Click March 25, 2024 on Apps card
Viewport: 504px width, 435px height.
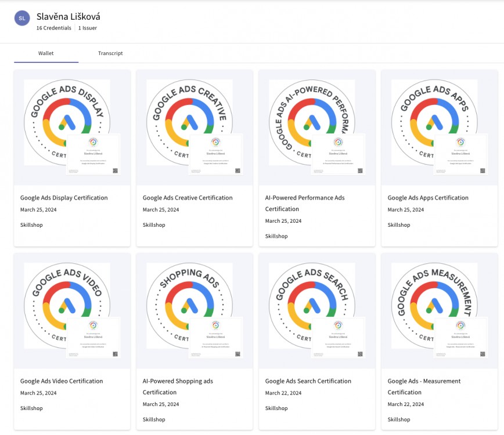click(x=406, y=209)
